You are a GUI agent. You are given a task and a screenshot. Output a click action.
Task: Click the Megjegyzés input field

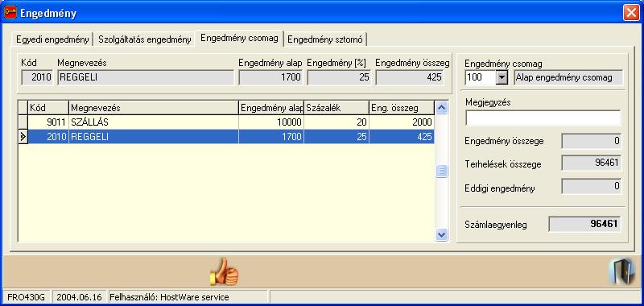click(543, 118)
